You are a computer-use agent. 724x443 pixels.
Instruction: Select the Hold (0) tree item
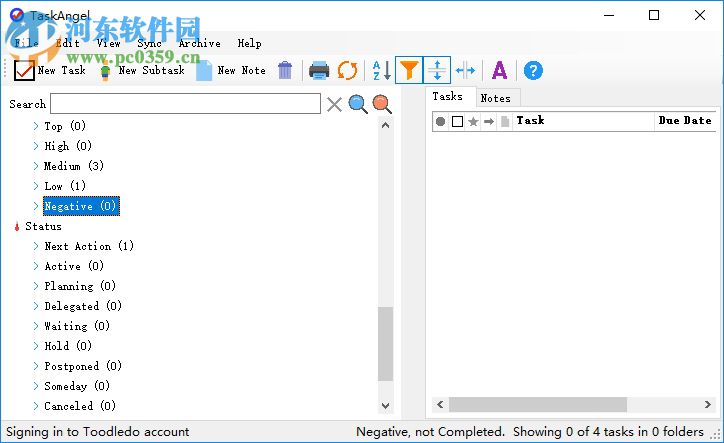coord(68,346)
